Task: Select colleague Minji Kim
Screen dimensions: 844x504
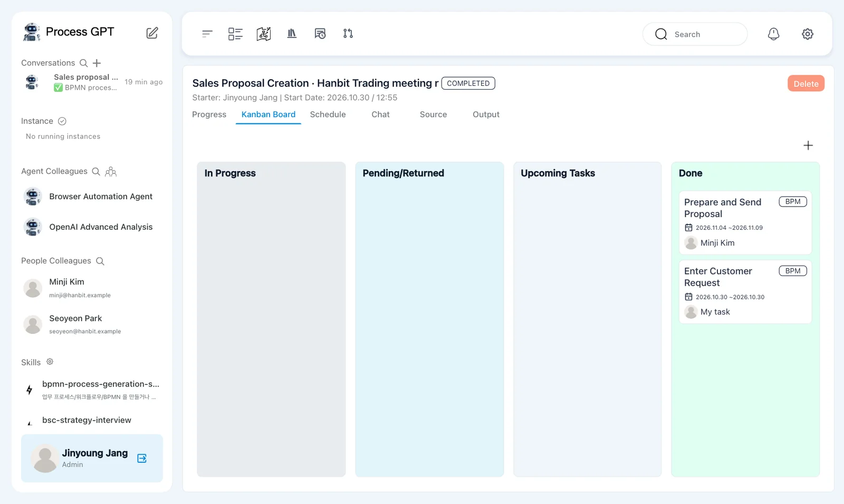Action: (x=92, y=288)
